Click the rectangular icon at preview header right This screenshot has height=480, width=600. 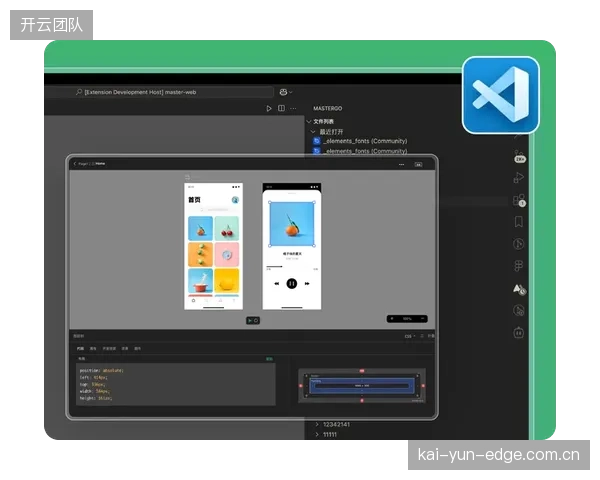[x=419, y=165]
